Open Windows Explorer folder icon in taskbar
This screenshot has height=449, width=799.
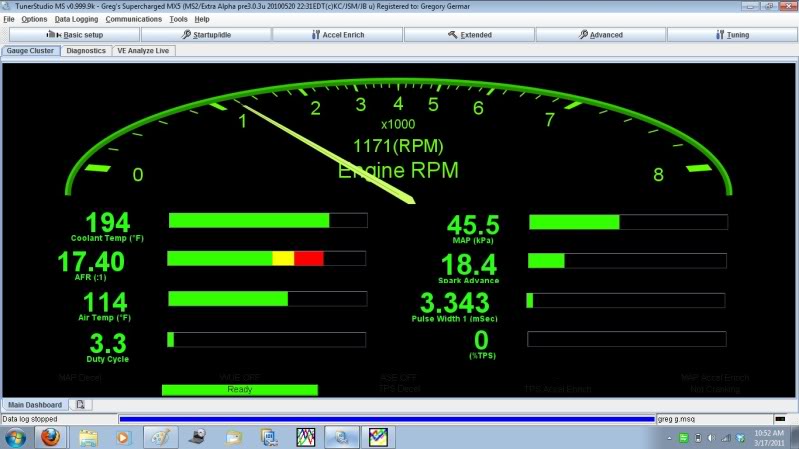tap(88, 437)
